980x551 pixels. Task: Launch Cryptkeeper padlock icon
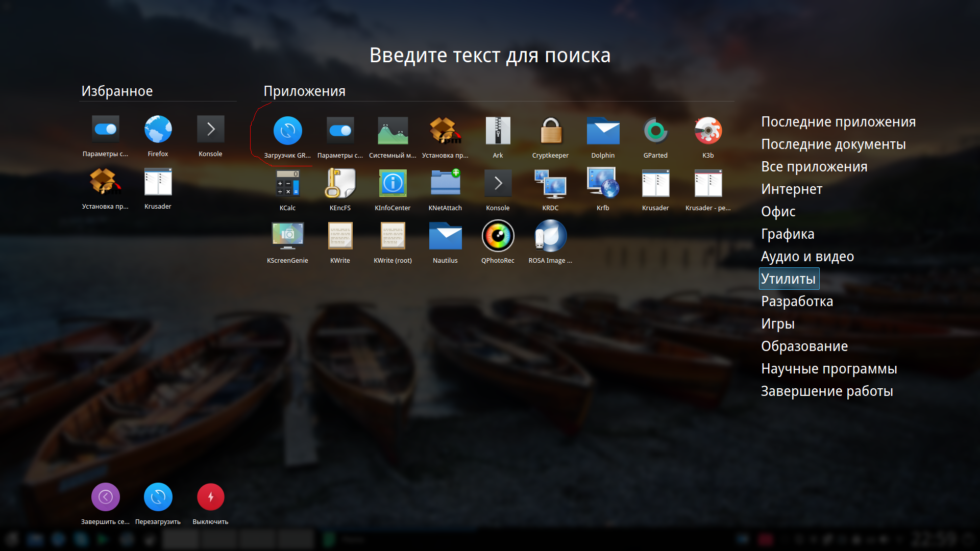(550, 131)
